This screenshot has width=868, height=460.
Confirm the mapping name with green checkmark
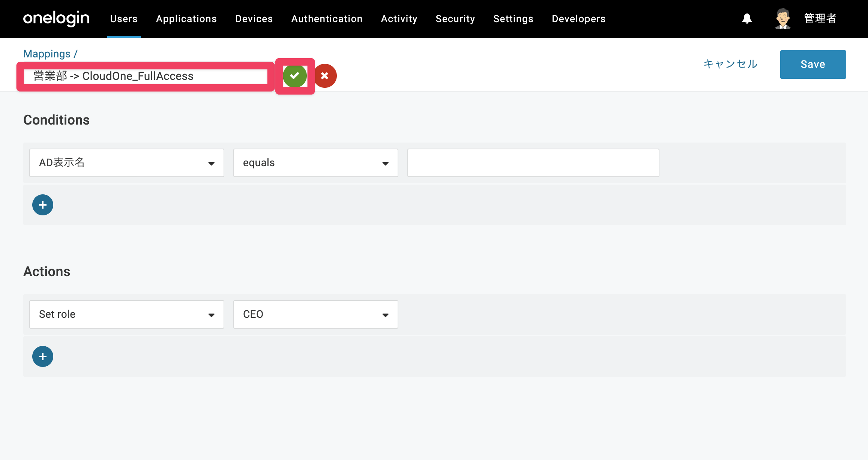click(295, 76)
